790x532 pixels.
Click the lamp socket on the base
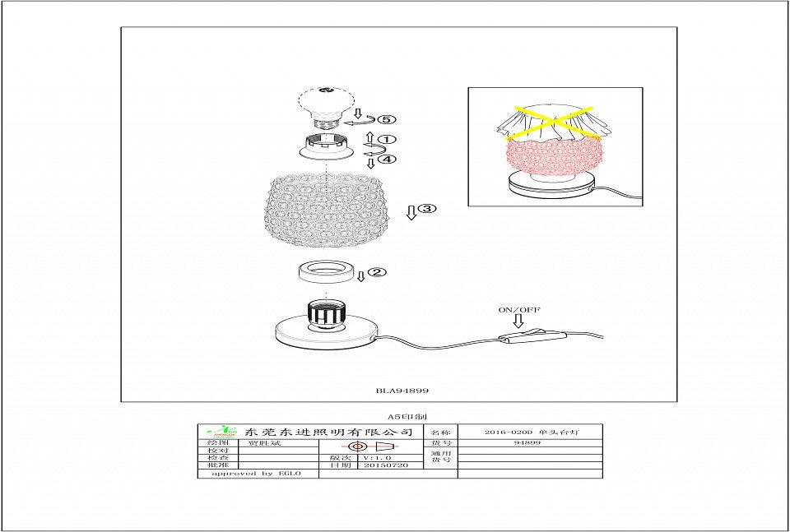pyautogui.click(x=326, y=314)
